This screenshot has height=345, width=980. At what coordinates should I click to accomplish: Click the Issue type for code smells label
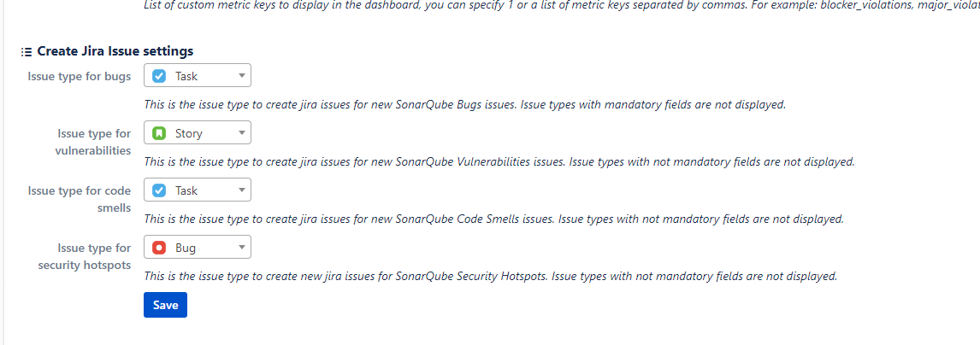pyautogui.click(x=80, y=199)
